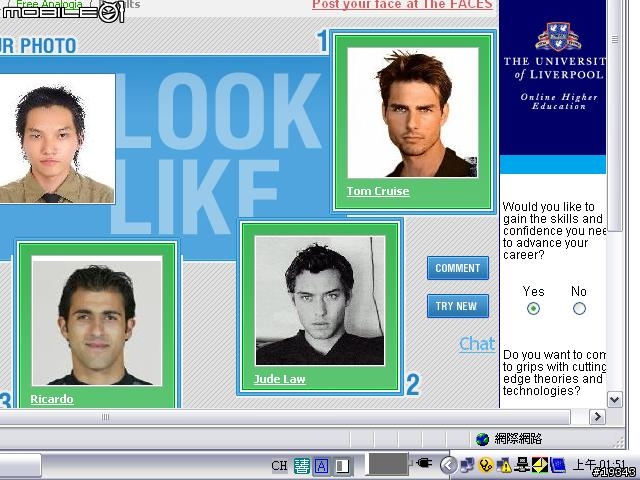
Task: Click the blue book tray icon
Action: (558, 465)
